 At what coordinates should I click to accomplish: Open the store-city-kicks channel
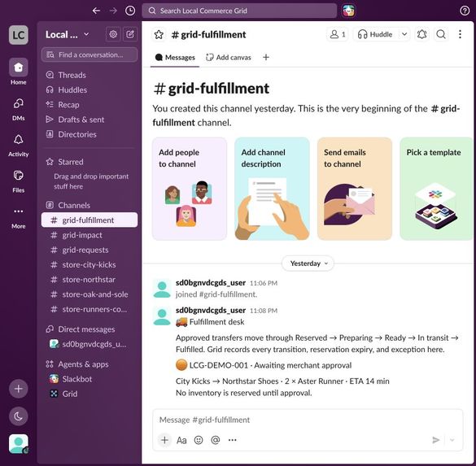click(90, 265)
